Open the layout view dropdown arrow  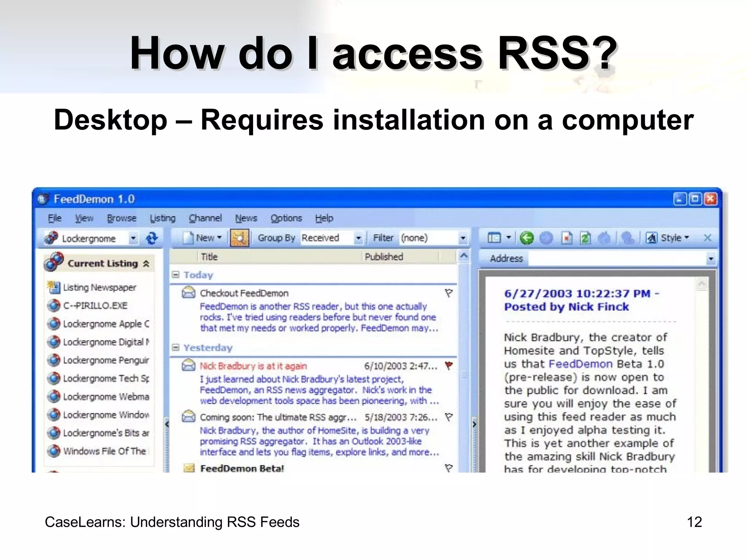tap(508, 238)
